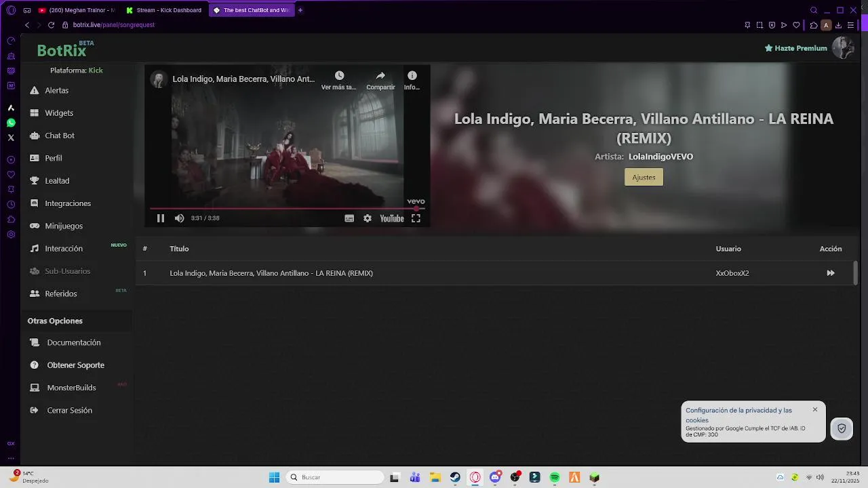Open Opera sidebar settings gear

point(11,235)
